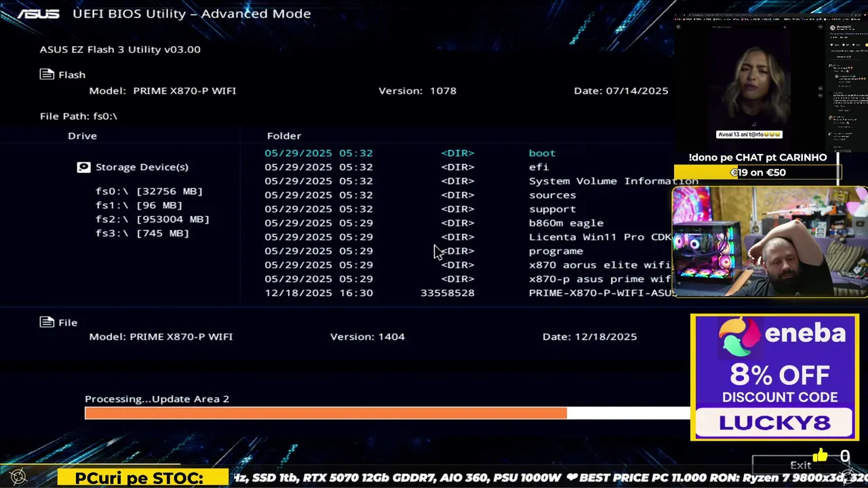Click Flash Version 1078 text
The height and width of the screenshot is (488, 868).
tap(417, 90)
